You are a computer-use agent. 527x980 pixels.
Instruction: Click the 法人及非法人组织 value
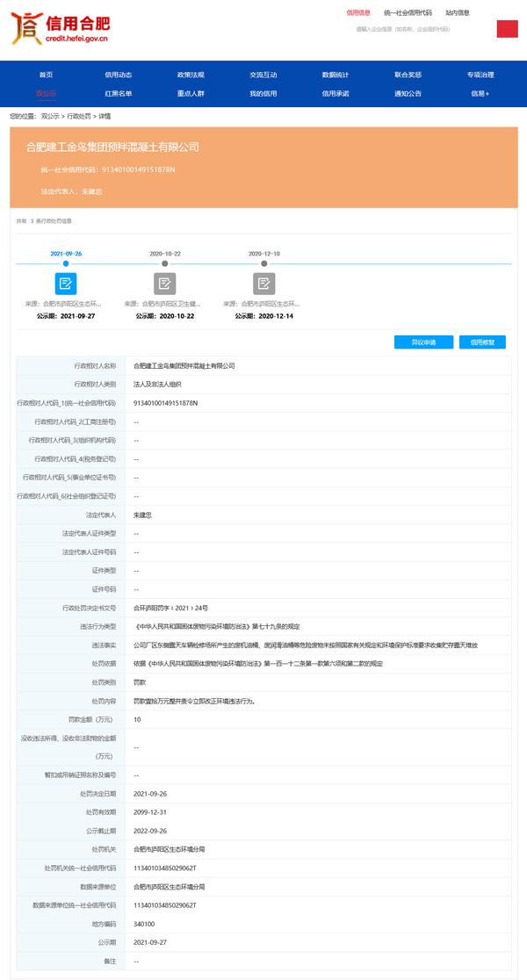coord(157,385)
